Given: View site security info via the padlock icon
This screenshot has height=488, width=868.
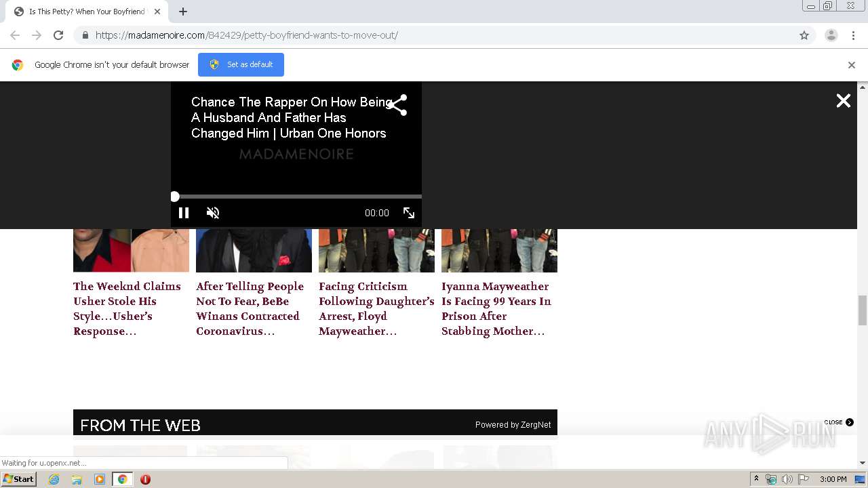Looking at the screenshot, I should click(85, 35).
